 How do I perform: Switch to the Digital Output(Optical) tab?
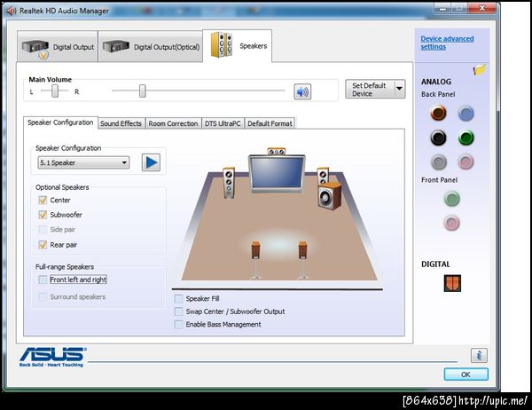pos(151,46)
